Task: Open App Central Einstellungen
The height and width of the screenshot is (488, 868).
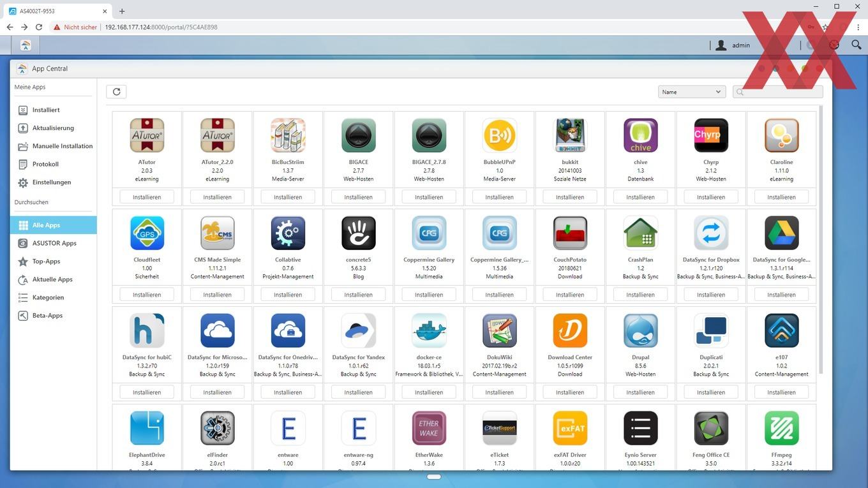Action: 53,182
